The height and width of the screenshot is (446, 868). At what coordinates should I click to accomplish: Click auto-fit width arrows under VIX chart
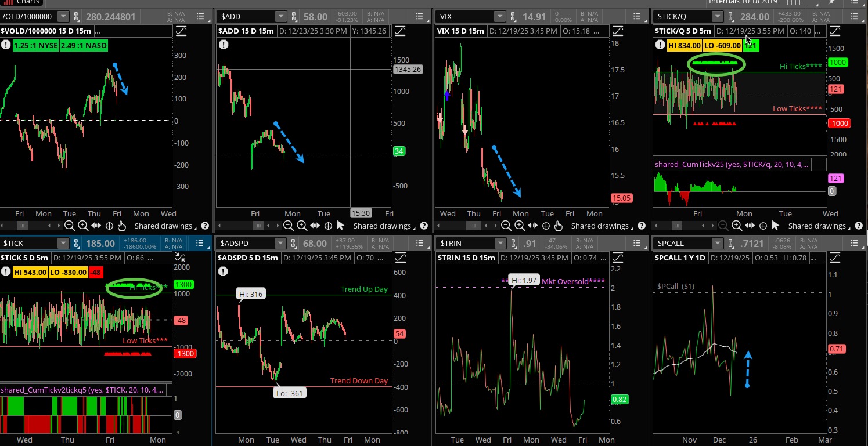click(x=533, y=226)
